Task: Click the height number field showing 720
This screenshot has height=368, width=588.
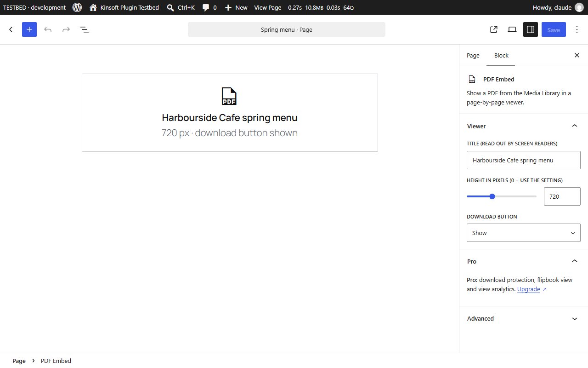Action: 562,196
